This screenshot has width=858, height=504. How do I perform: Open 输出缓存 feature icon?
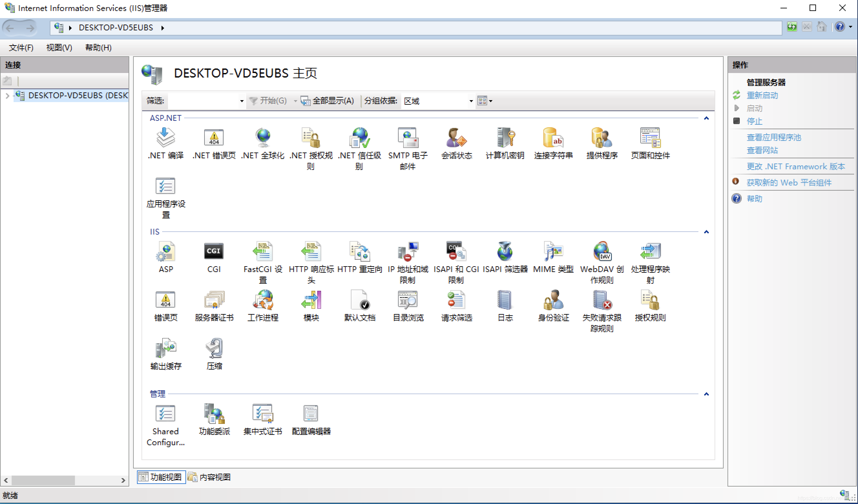tap(165, 348)
